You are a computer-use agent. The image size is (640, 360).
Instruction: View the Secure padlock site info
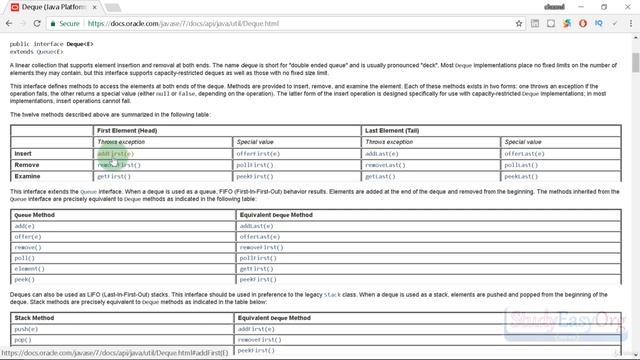(65, 24)
